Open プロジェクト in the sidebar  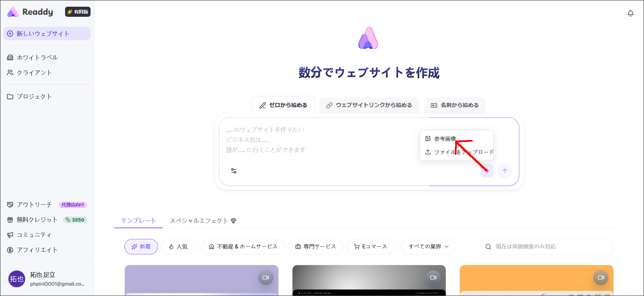[47, 96]
